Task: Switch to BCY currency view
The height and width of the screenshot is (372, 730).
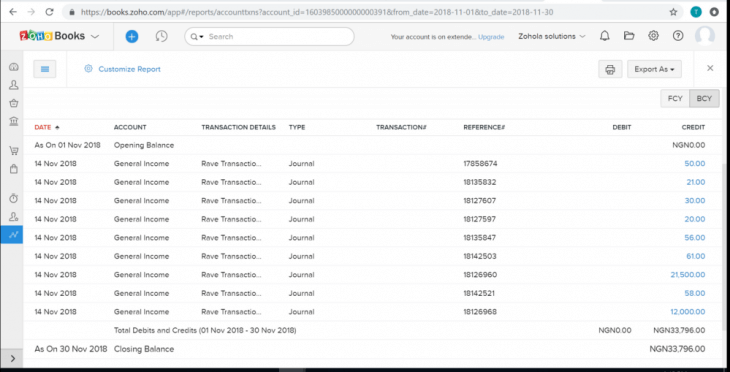Action: point(704,99)
